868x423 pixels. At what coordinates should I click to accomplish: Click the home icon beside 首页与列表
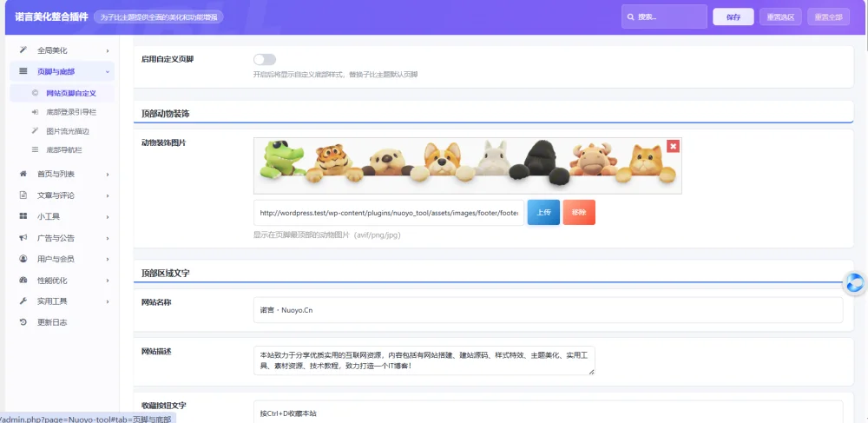coord(23,174)
